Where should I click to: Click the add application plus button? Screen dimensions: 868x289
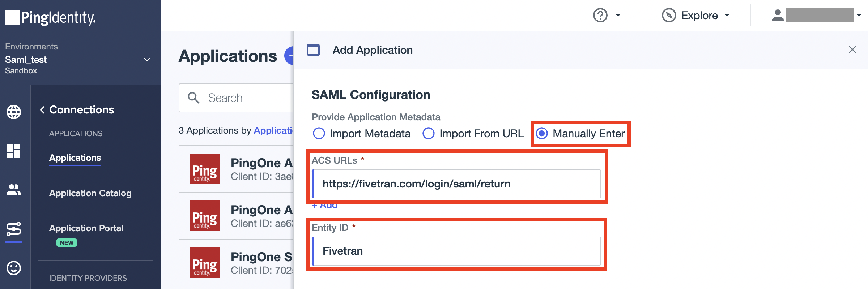[289, 56]
